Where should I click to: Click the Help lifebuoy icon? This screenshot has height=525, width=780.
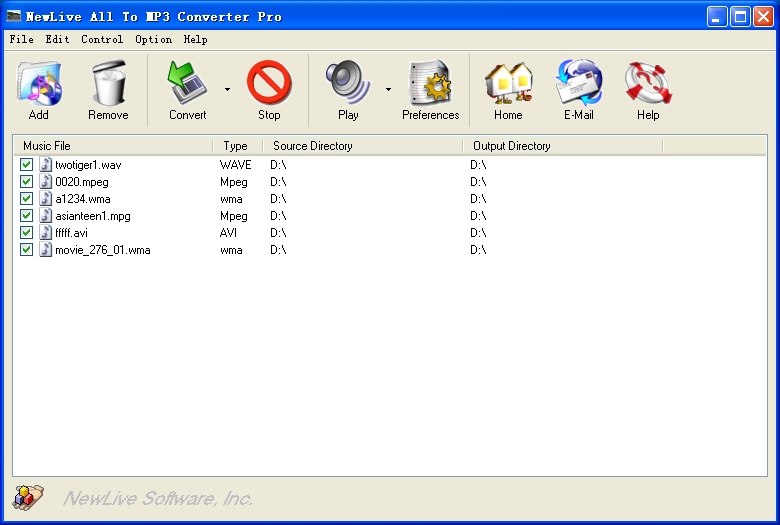tap(648, 83)
